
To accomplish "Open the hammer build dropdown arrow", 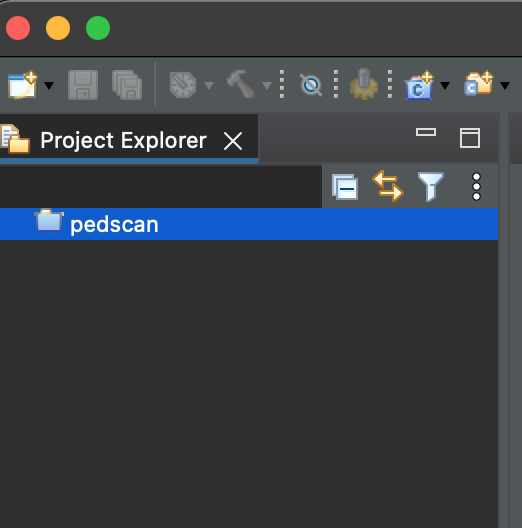I will coord(267,86).
